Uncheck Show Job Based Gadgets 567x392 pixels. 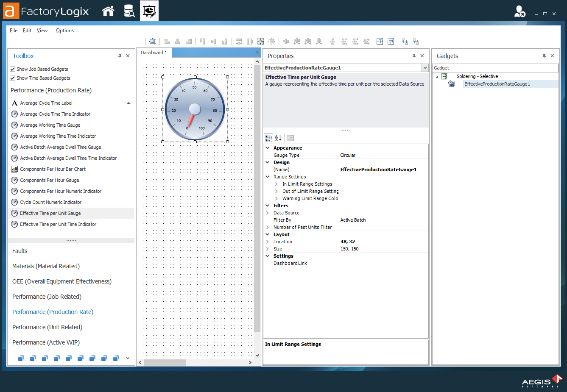click(13, 69)
